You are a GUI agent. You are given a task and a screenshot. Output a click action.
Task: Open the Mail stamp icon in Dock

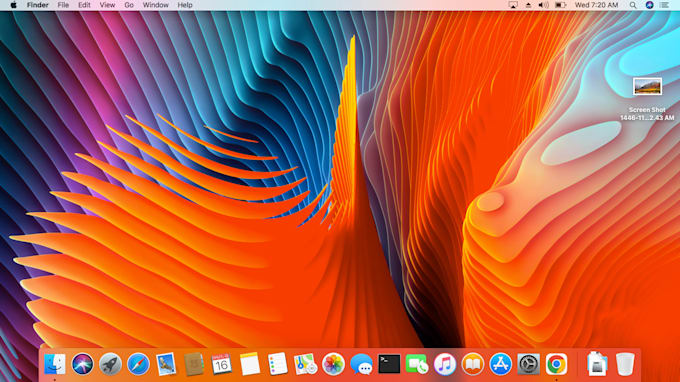(x=166, y=364)
